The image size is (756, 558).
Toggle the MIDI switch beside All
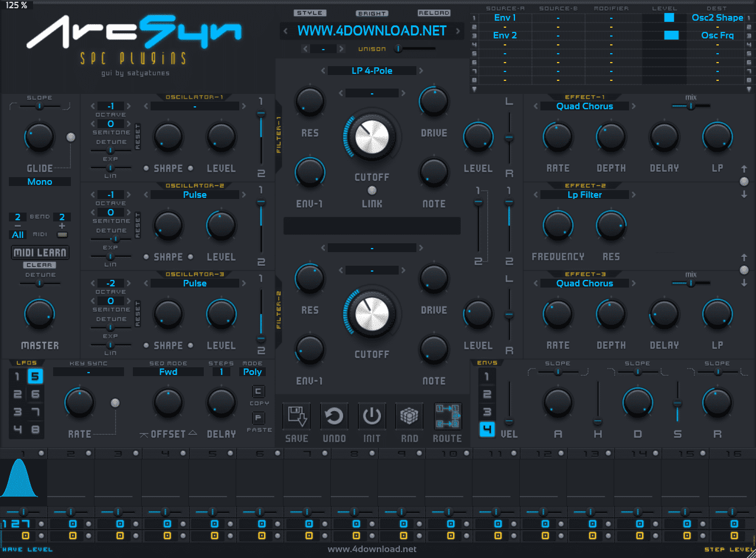coord(62,235)
